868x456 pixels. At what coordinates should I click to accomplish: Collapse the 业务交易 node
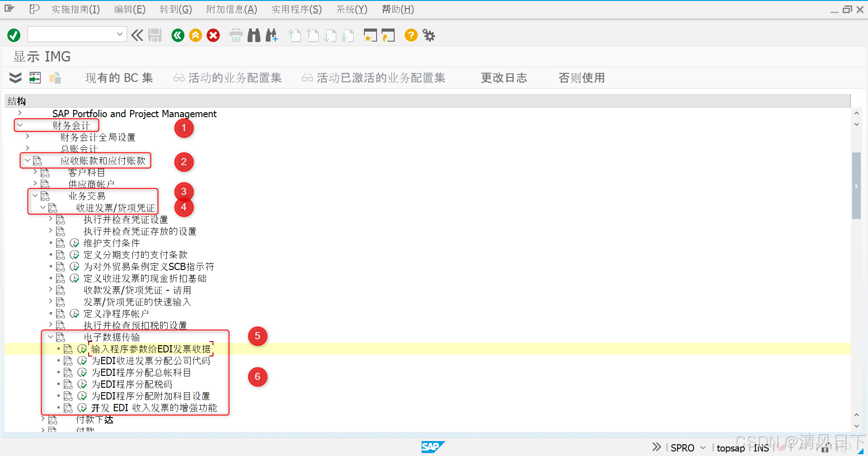point(35,195)
